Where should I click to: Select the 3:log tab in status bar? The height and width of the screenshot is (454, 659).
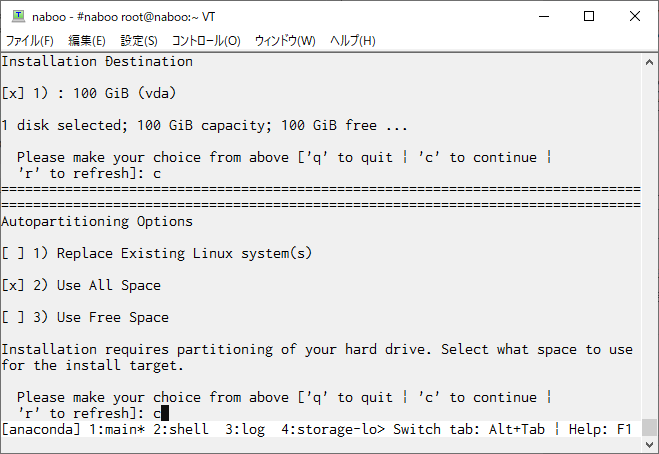click(245, 429)
